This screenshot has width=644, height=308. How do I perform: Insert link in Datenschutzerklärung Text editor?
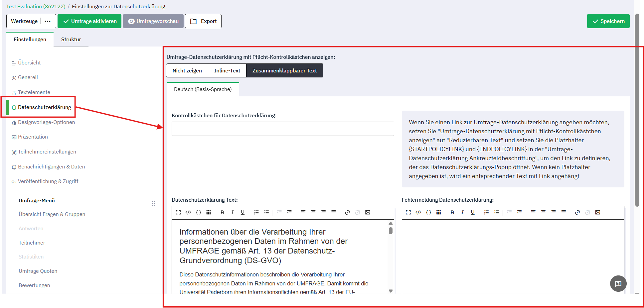pos(347,212)
